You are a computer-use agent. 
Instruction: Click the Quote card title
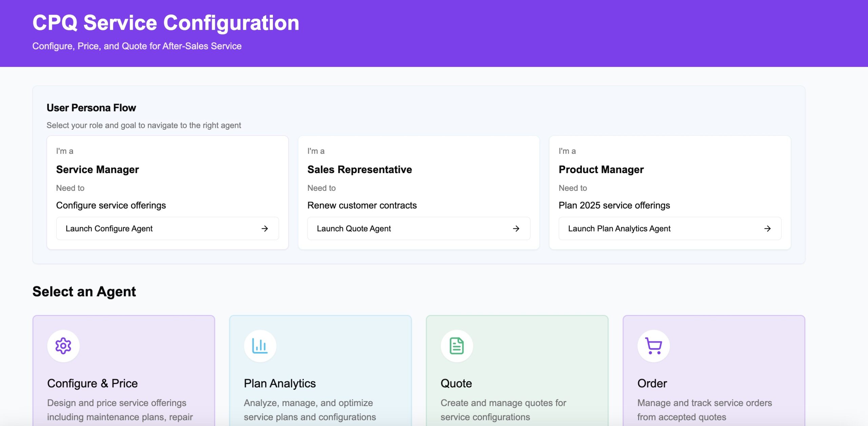[456, 384]
